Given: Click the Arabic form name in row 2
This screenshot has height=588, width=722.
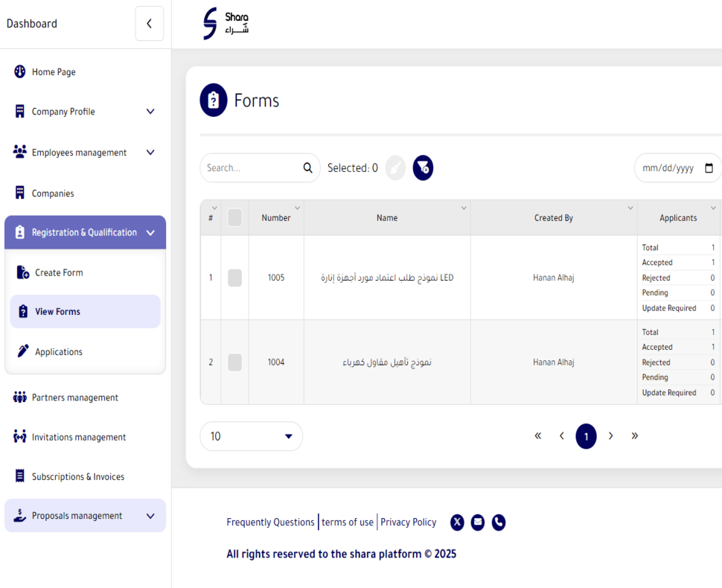Looking at the screenshot, I should 387,362.
